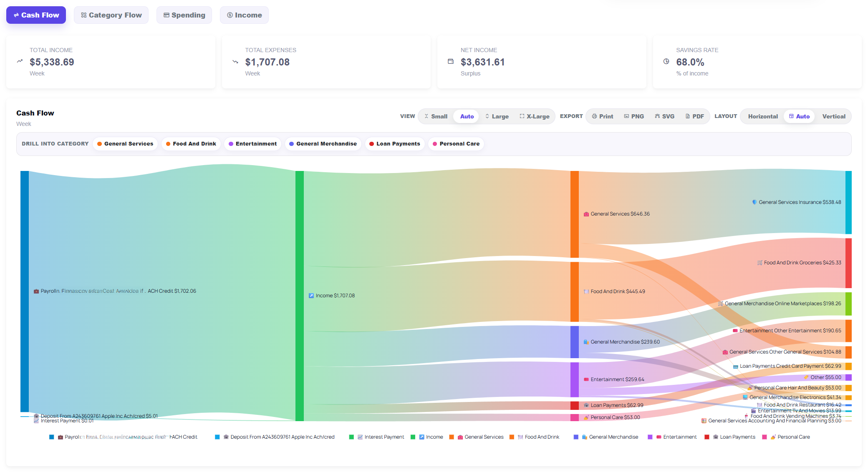Click Entertainment legend entry
Viewport: 868px width, 472px height.
(672, 437)
